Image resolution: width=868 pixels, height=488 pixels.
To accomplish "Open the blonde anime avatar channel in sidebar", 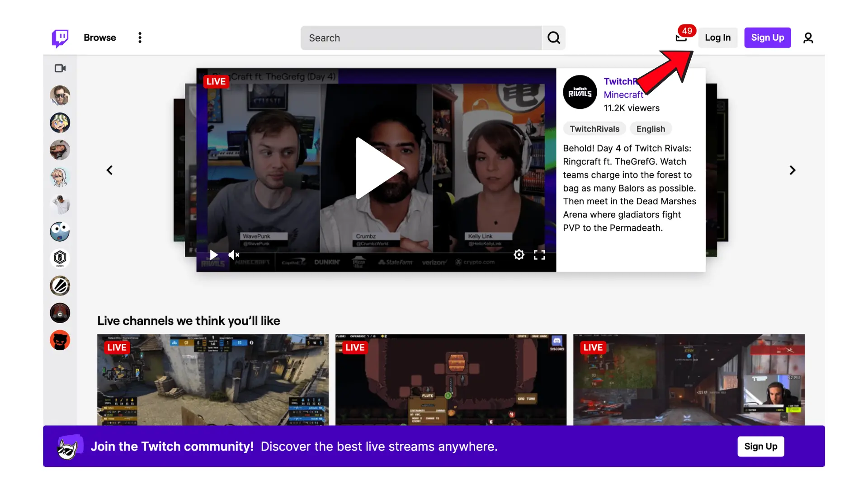I will tap(60, 123).
